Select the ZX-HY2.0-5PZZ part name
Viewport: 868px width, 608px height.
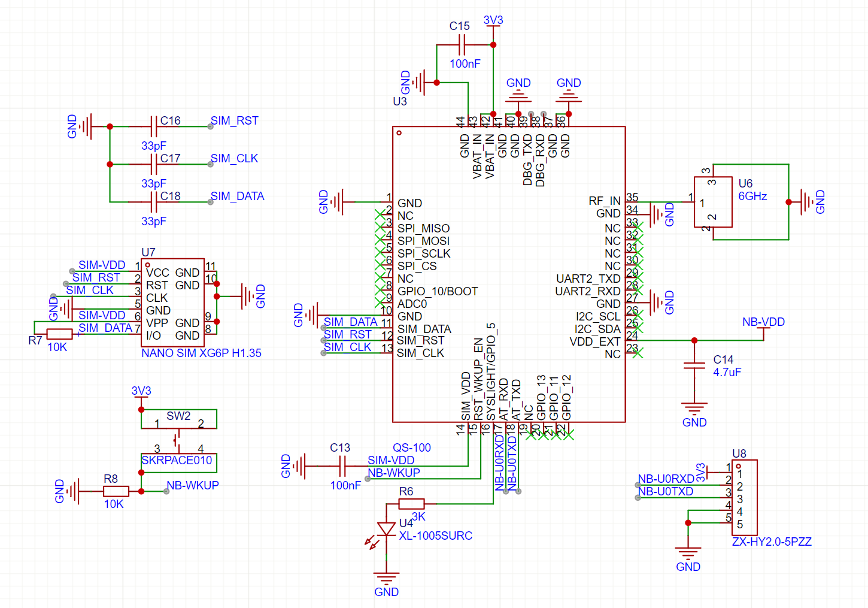click(x=772, y=542)
